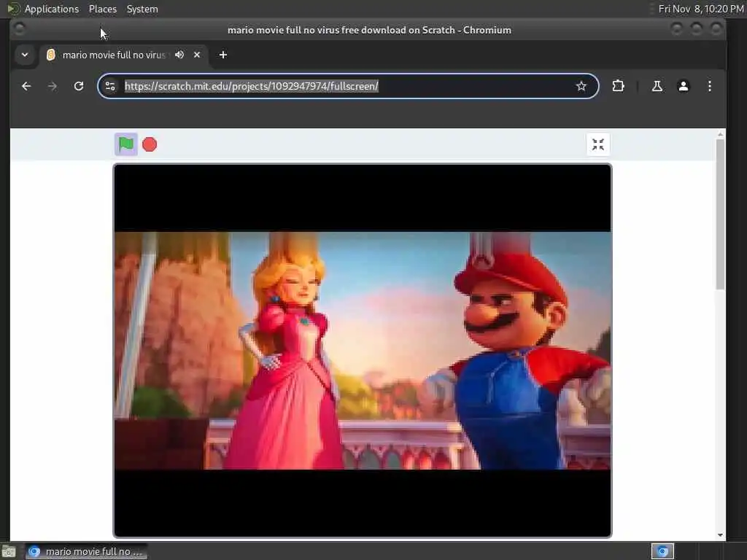The height and width of the screenshot is (560, 747).
Task: Open the Extensions puzzle icon
Action: pyautogui.click(x=618, y=86)
